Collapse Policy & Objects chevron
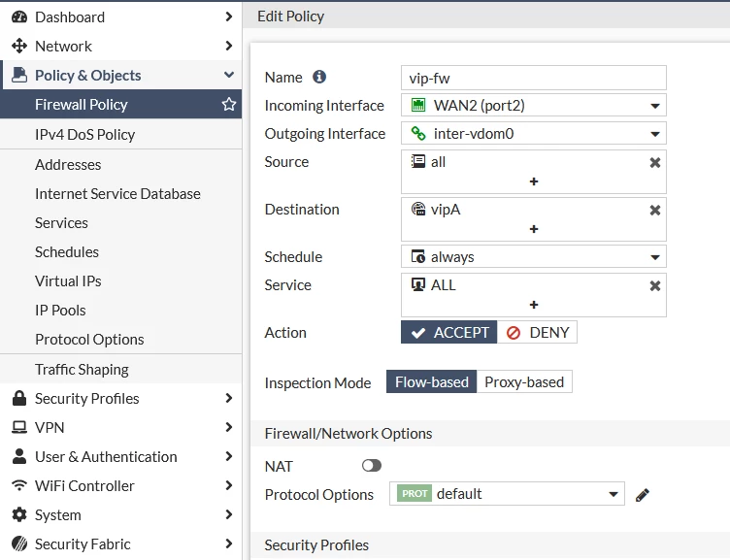730x560 pixels. click(x=228, y=75)
